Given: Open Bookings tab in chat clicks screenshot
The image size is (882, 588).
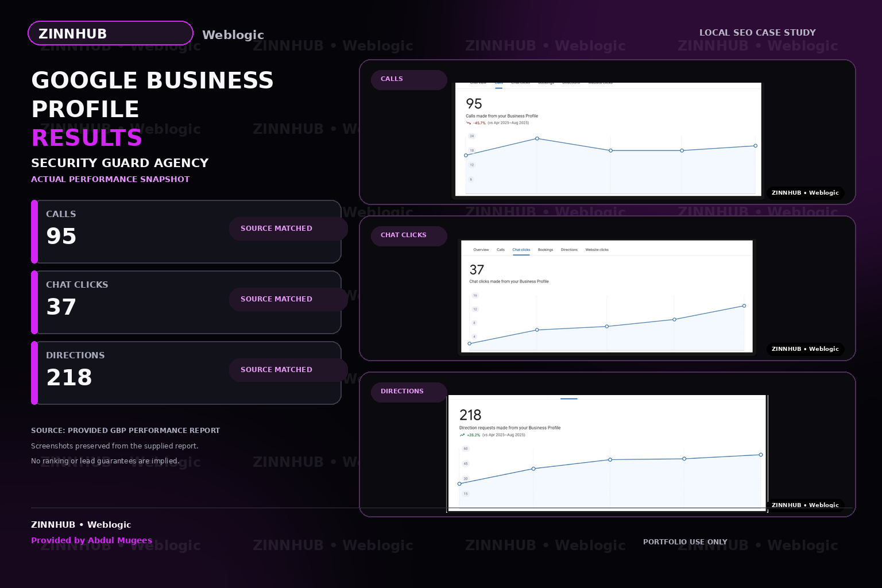Looking at the screenshot, I should coord(546,250).
